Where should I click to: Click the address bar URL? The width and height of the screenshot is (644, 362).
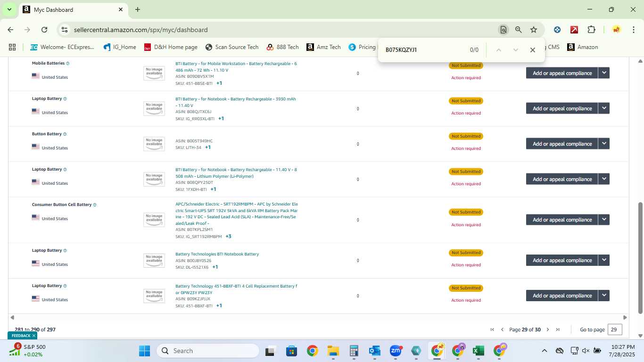tap(140, 30)
